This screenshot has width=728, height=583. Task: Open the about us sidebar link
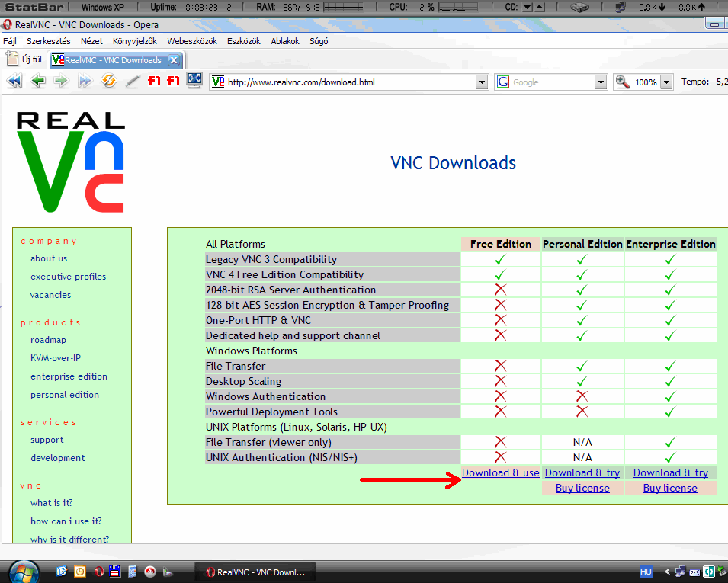[x=49, y=258]
